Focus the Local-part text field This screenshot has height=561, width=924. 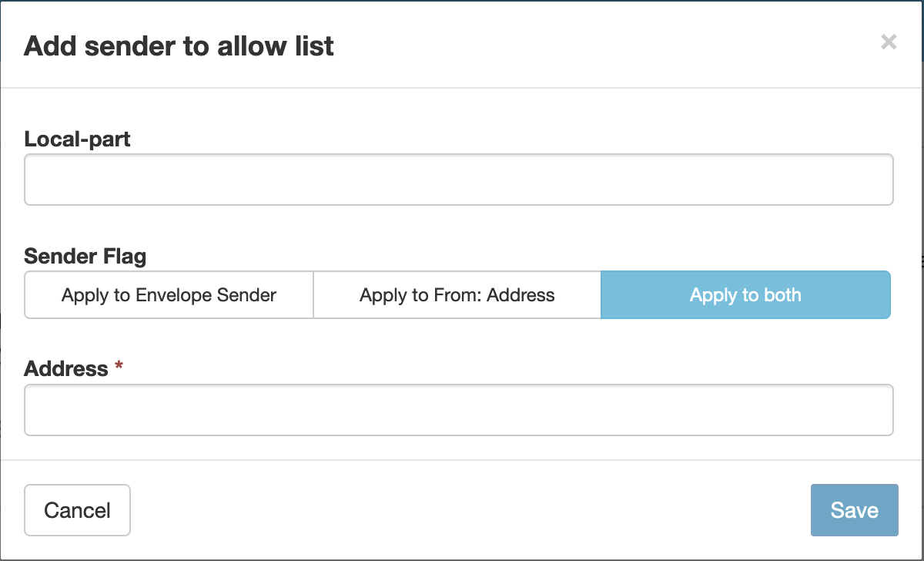coord(459,180)
